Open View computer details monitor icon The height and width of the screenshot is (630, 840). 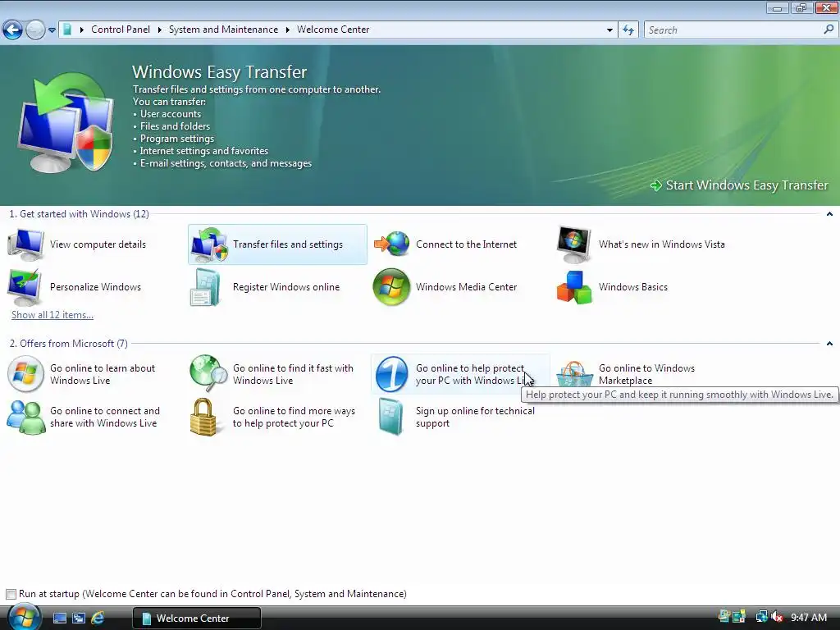(x=25, y=244)
